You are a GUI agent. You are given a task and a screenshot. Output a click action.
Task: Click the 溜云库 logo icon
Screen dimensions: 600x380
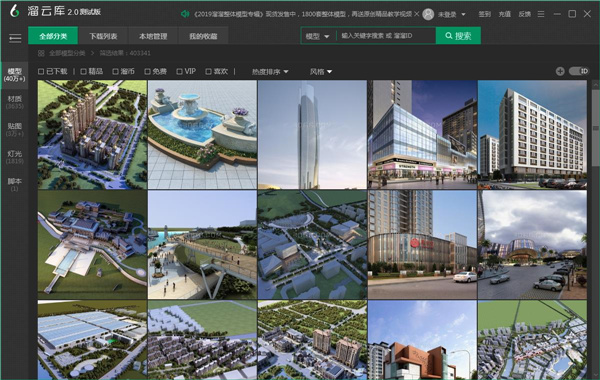15,11
